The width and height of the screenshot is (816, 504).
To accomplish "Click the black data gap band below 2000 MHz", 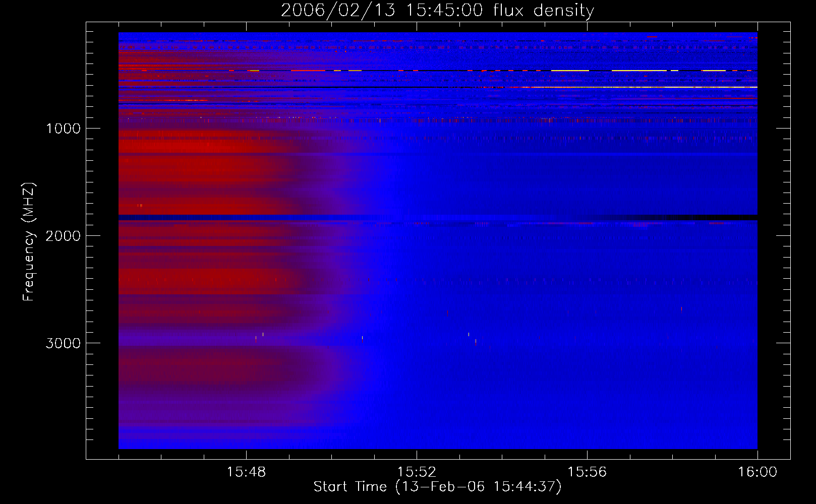I will coord(438,217).
